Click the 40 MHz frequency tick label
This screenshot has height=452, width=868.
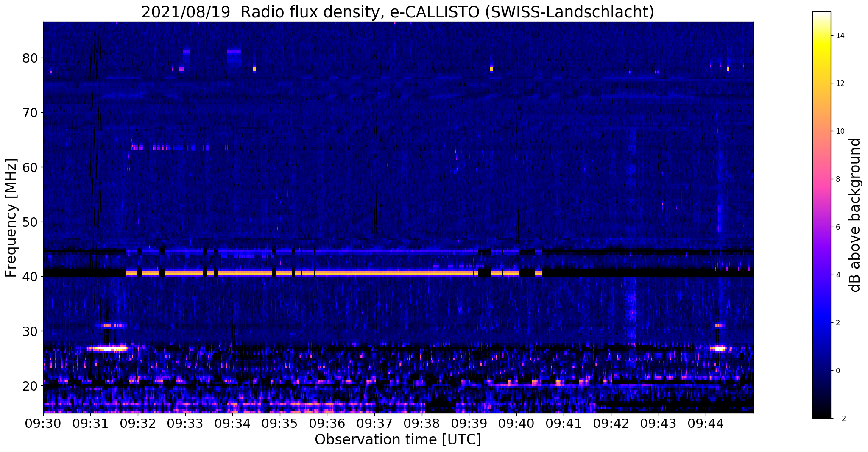coord(30,276)
